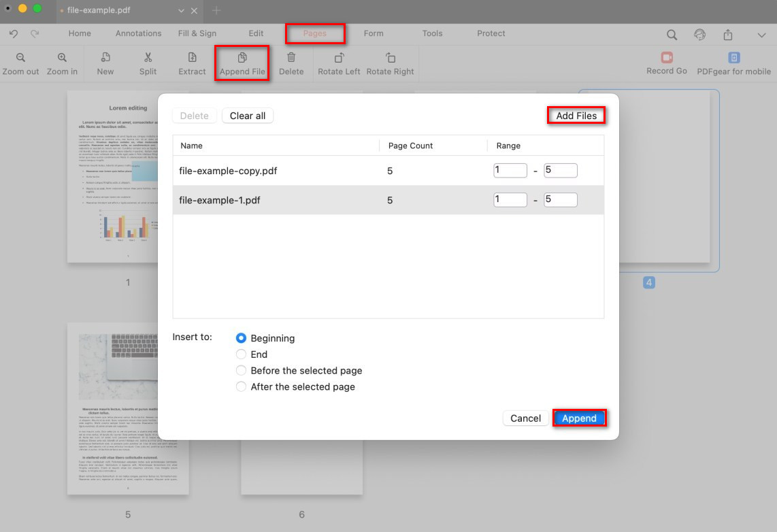Click the Rotate Left icon
Viewport: 777px width, 532px height.
pyautogui.click(x=339, y=59)
